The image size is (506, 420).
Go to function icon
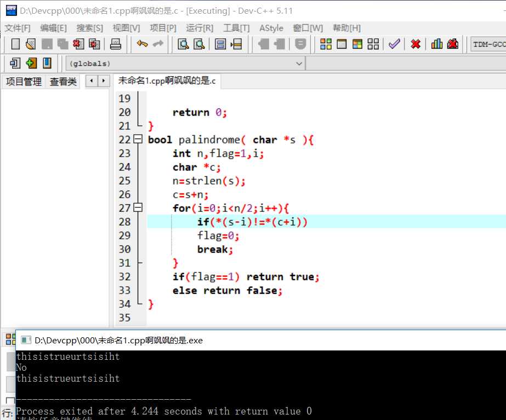[220, 44]
